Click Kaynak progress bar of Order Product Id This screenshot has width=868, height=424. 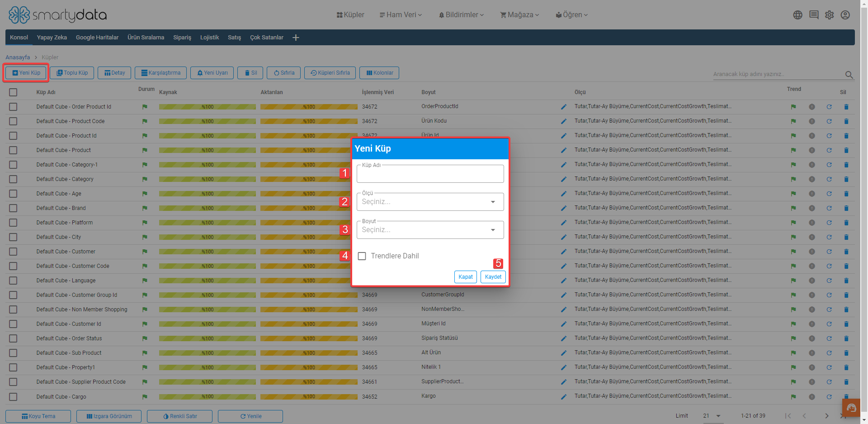tap(208, 107)
